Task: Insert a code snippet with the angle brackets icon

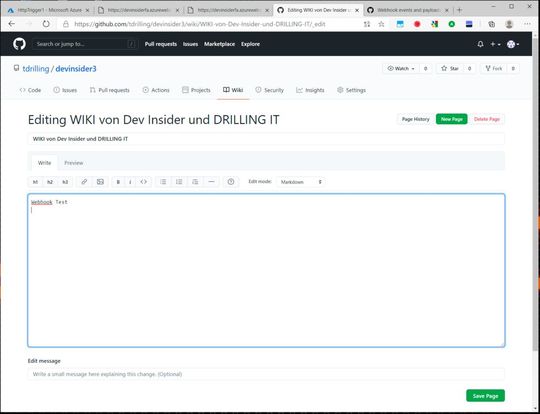Action: [144, 182]
